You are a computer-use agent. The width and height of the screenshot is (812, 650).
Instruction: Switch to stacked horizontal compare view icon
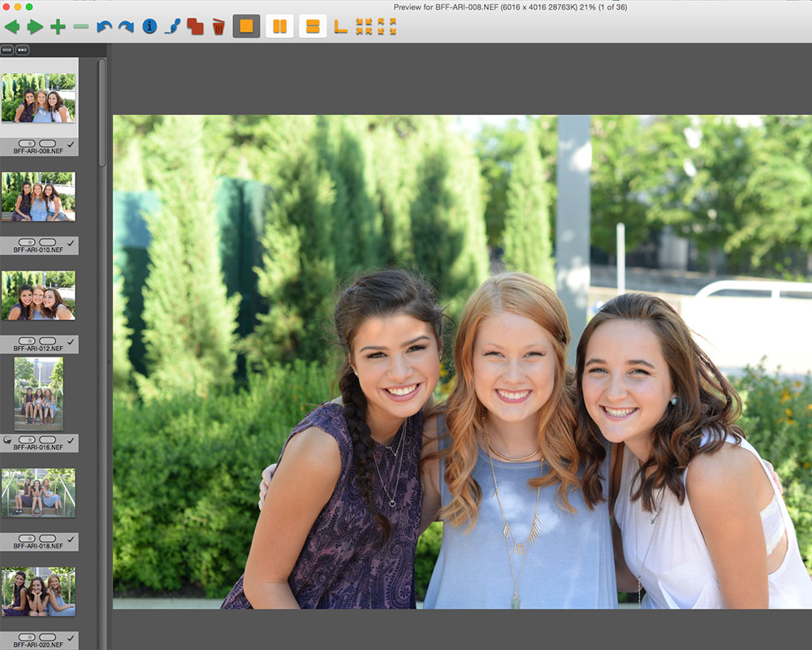(x=312, y=26)
